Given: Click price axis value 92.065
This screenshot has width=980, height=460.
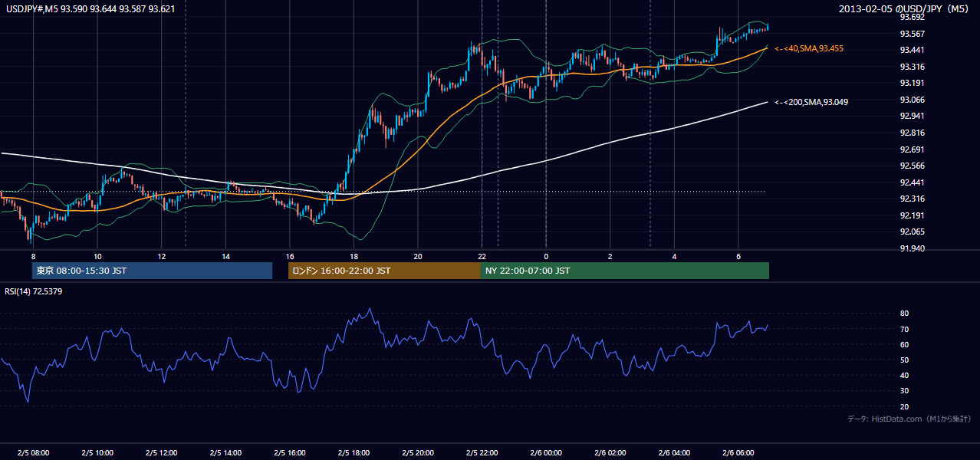Looking at the screenshot, I should point(911,232).
